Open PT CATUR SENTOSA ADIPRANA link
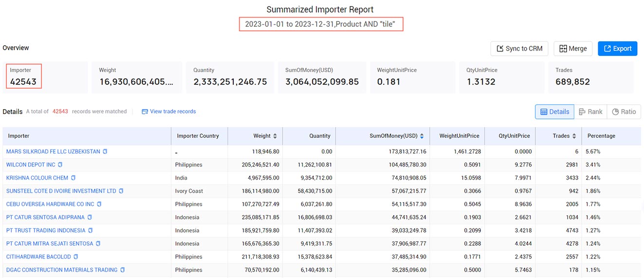 click(x=46, y=217)
